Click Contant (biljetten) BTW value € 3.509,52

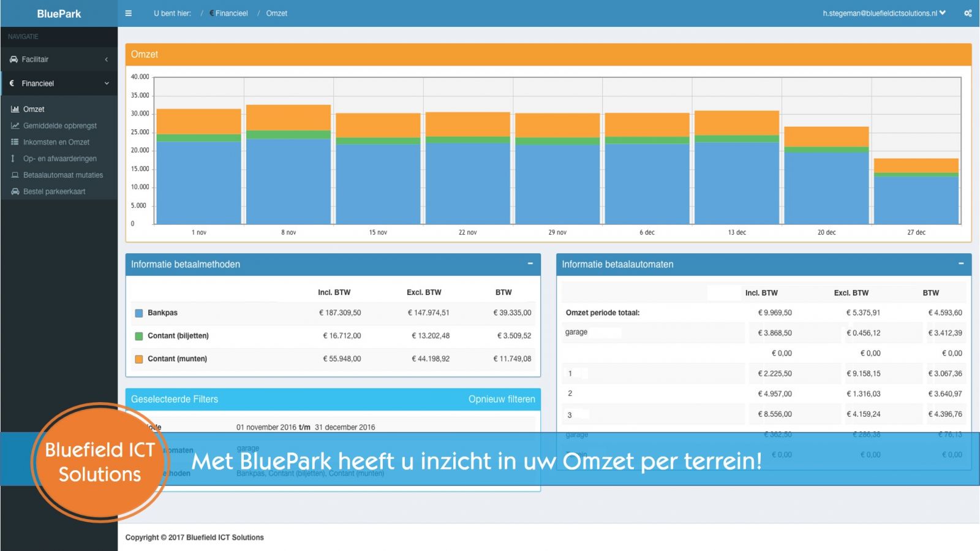pyautogui.click(x=513, y=336)
